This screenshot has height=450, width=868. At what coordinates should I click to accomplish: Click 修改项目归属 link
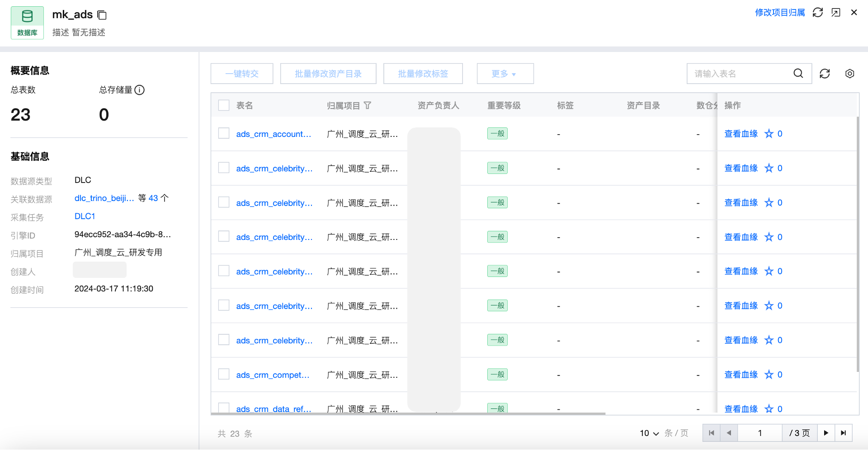pyautogui.click(x=780, y=13)
